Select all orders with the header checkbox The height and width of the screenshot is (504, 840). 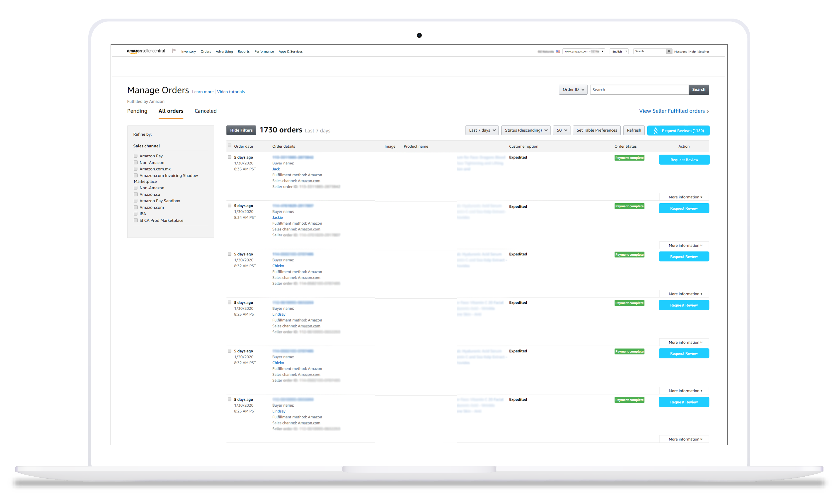point(229,146)
